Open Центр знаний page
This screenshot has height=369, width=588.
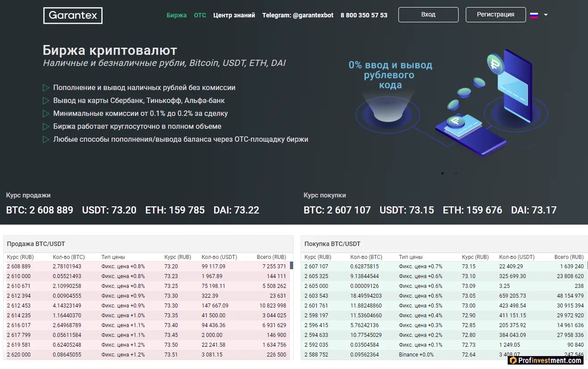pyautogui.click(x=234, y=15)
